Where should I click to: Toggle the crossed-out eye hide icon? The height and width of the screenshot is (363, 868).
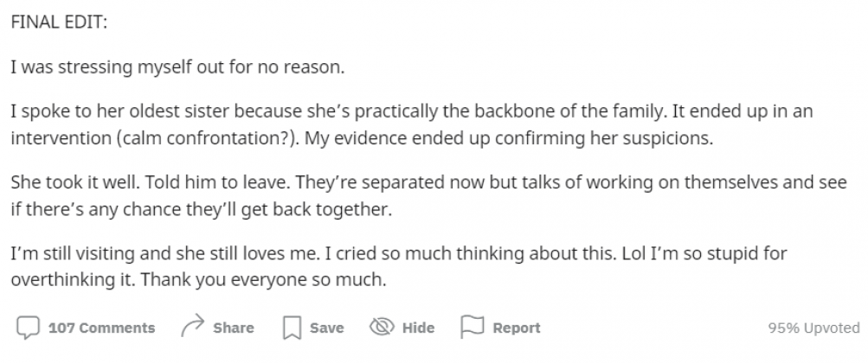[382, 327]
